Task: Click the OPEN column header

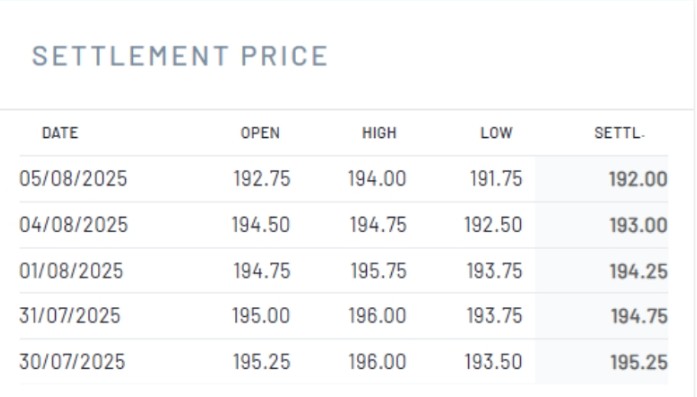Action: [x=260, y=133]
